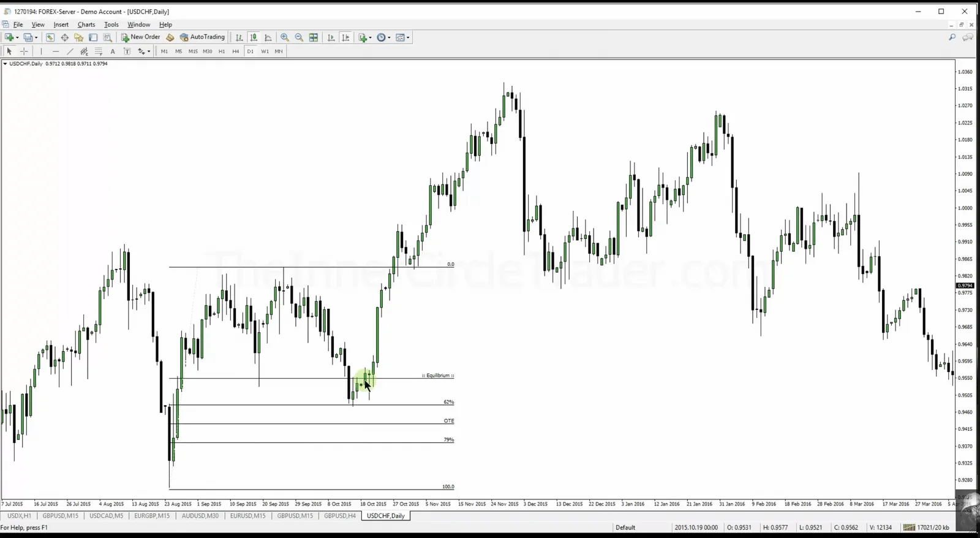Tile chart windows with grid icon
Screen dimensions: 980x538
314,37
